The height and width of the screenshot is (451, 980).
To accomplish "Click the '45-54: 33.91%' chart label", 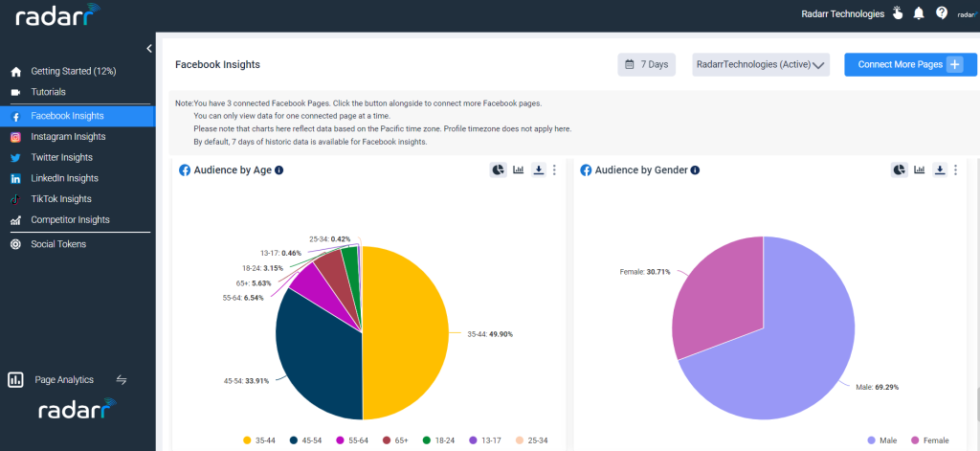I will coord(246,381).
